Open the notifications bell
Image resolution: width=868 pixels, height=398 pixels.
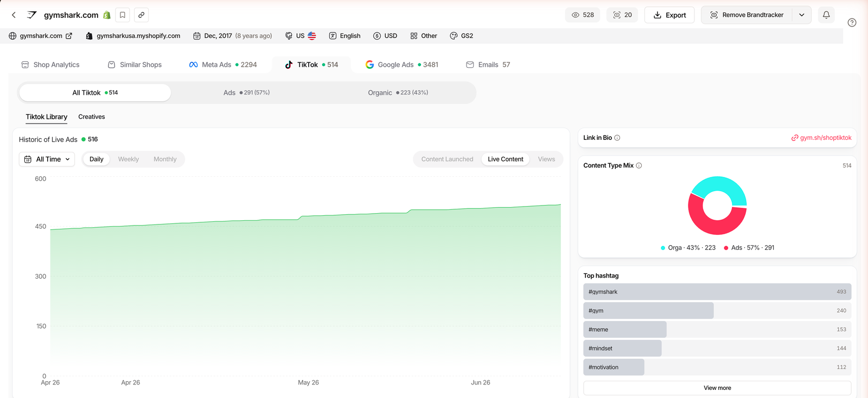(826, 15)
